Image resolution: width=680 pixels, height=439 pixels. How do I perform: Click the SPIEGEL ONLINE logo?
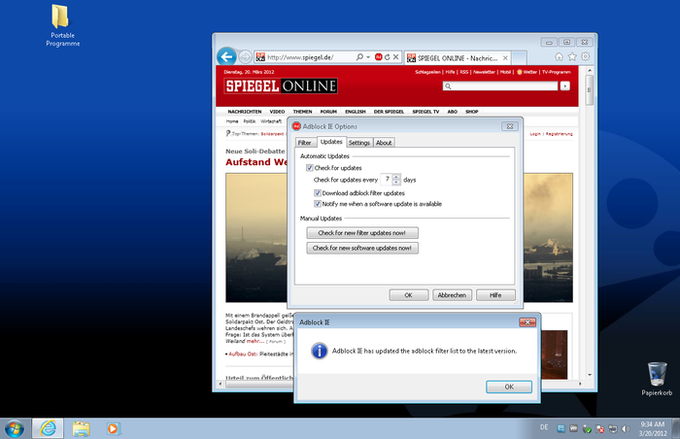pos(281,86)
